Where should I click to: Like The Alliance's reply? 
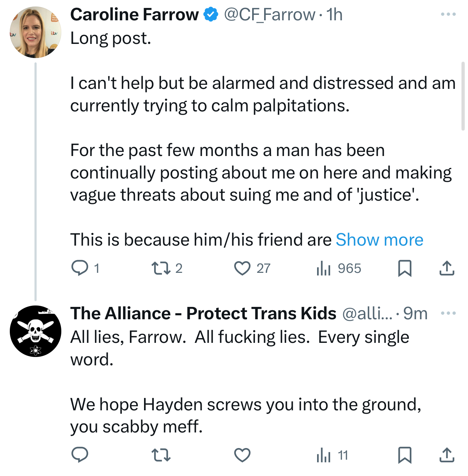(x=242, y=455)
